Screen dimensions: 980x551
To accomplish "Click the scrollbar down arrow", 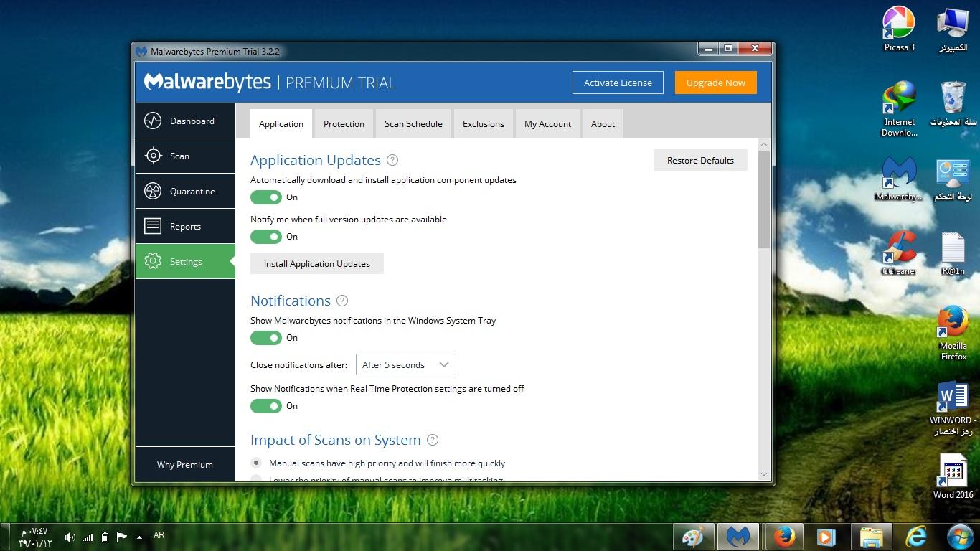I will click(x=763, y=474).
